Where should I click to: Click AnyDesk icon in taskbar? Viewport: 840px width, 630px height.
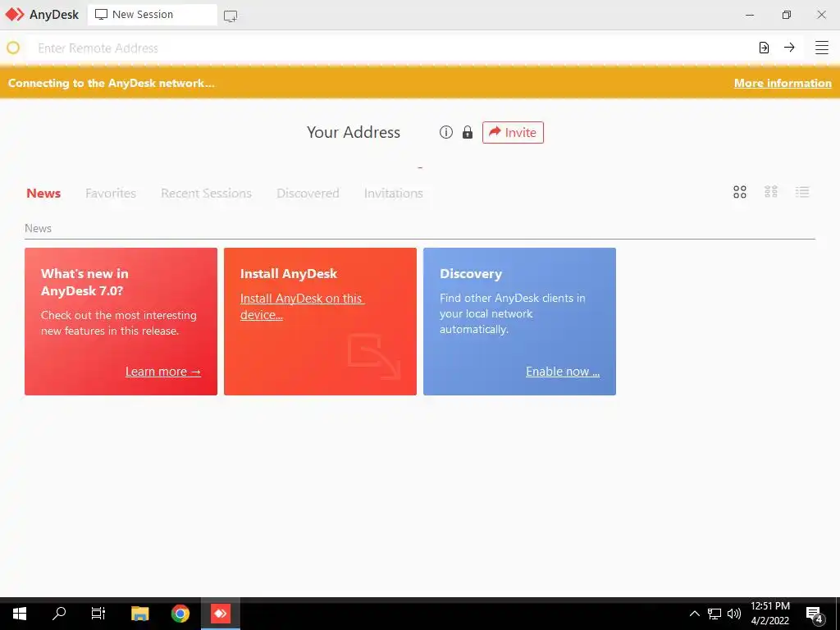coord(220,614)
